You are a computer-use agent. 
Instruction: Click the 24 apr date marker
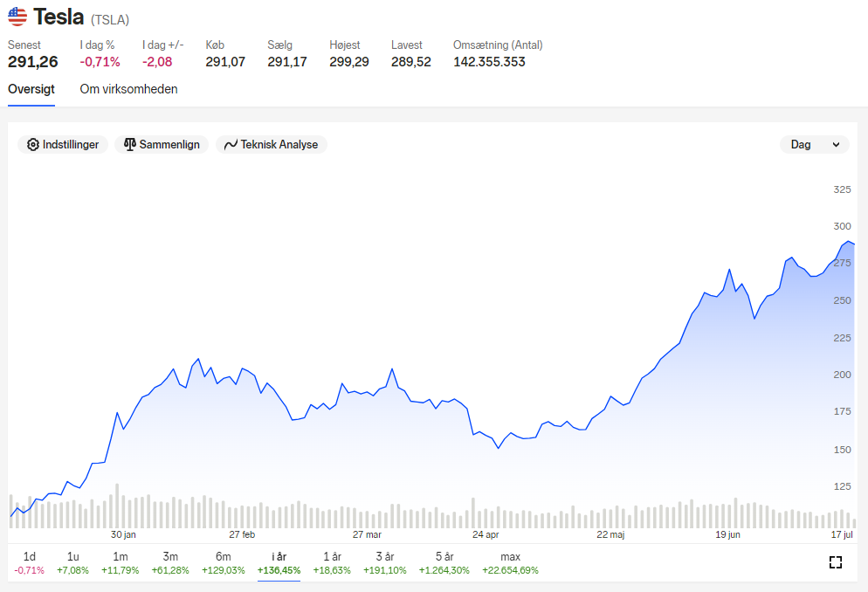click(486, 534)
